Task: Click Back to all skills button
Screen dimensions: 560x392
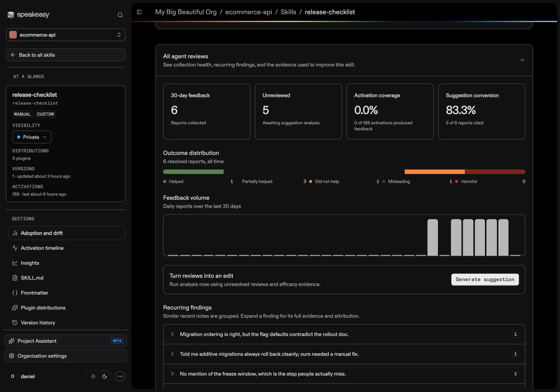Action: point(66,55)
